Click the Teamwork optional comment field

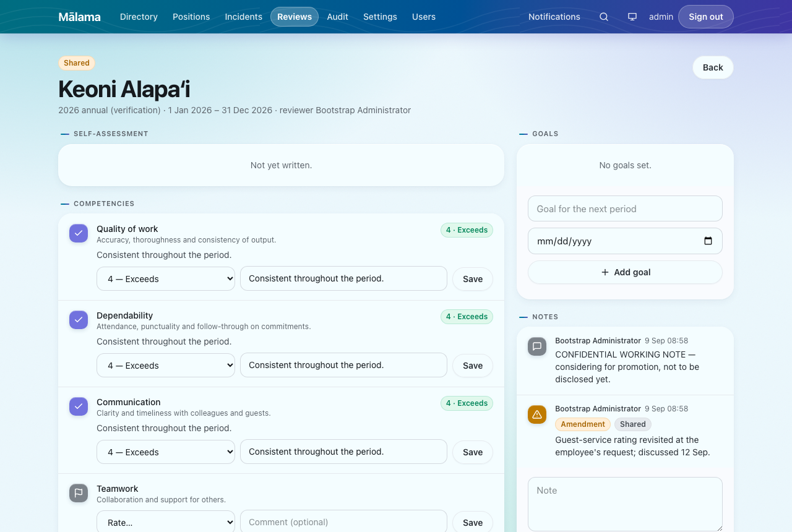click(343, 521)
